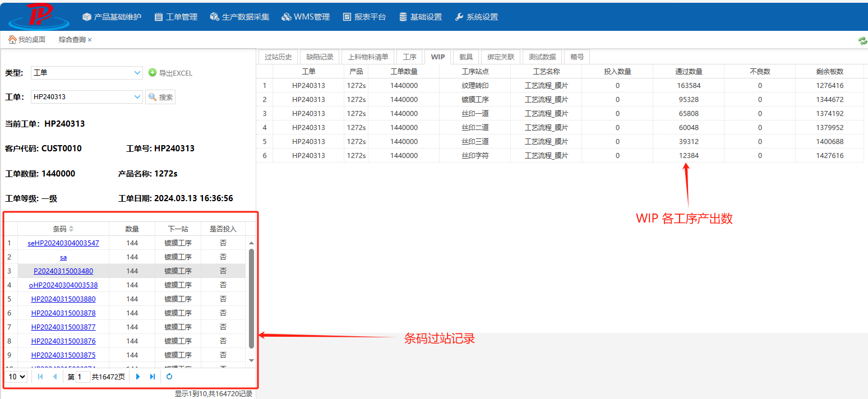Click the 导出EXCEL green plus icon
Screen dimensions: 868x399
153,73
